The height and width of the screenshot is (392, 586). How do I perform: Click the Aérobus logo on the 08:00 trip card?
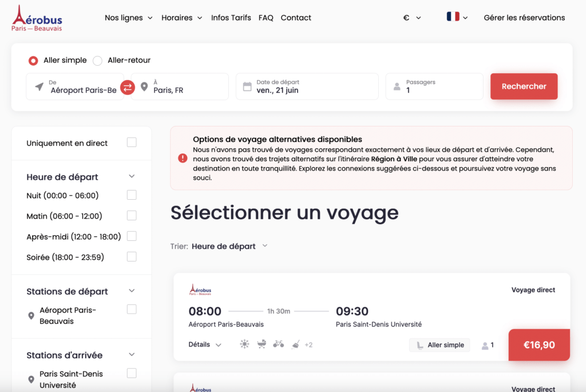click(200, 290)
